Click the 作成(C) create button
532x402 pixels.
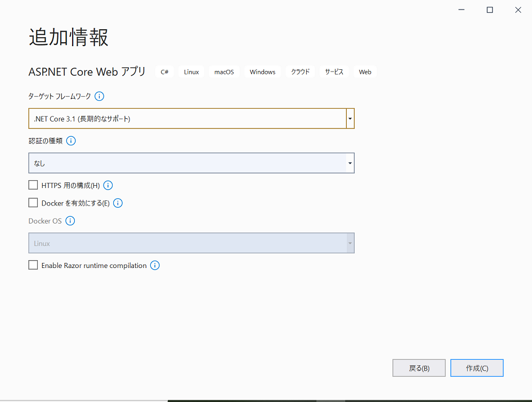tap(477, 368)
